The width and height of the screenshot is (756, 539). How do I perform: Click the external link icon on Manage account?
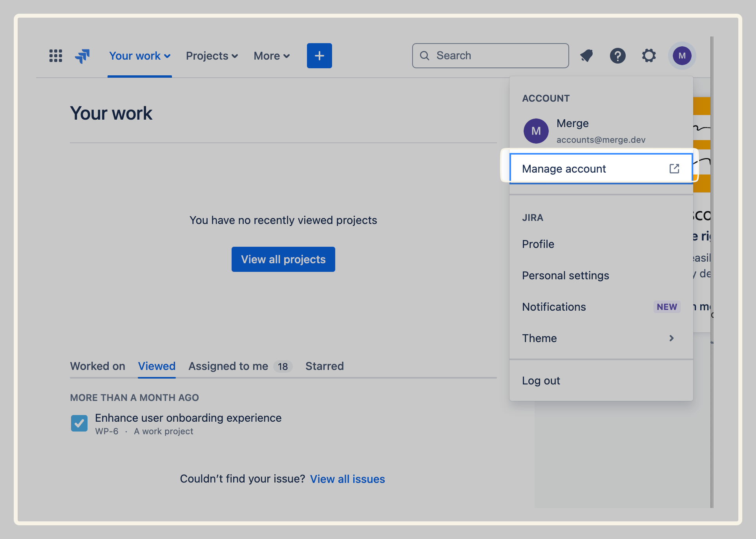(x=674, y=169)
